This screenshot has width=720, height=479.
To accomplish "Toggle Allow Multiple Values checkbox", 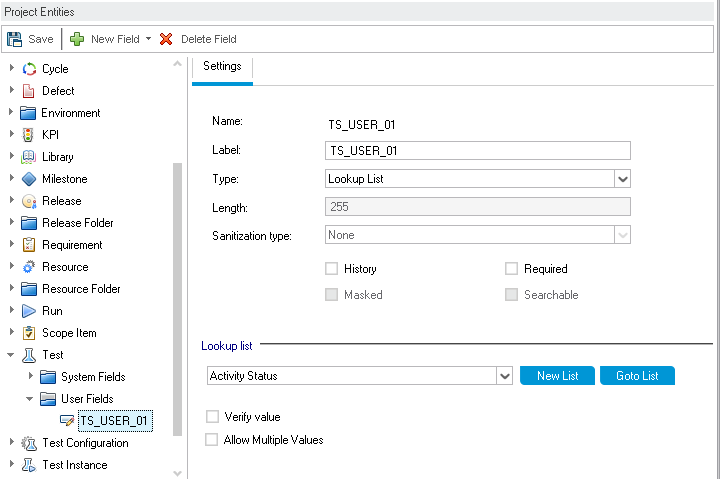I will [211, 439].
